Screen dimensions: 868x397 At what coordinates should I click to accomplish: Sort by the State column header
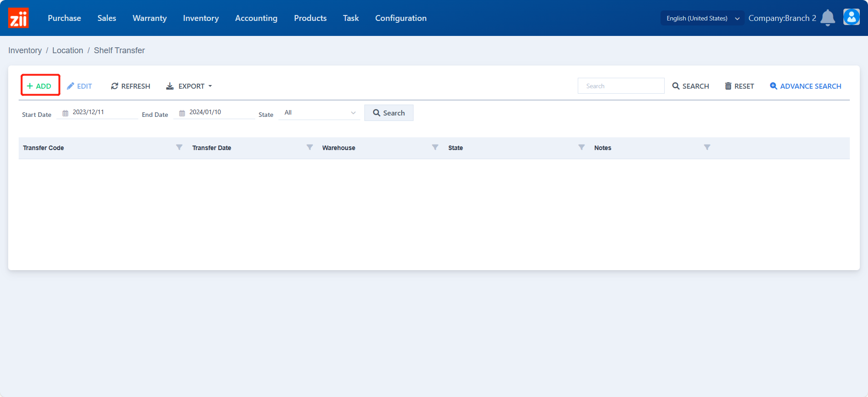pyautogui.click(x=455, y=148)
